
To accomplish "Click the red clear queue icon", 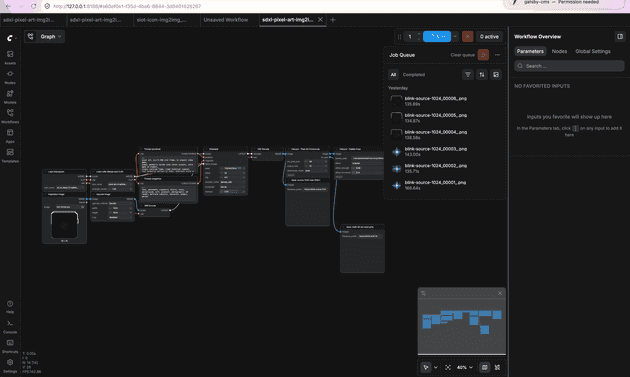I will (x=483, y=55).
